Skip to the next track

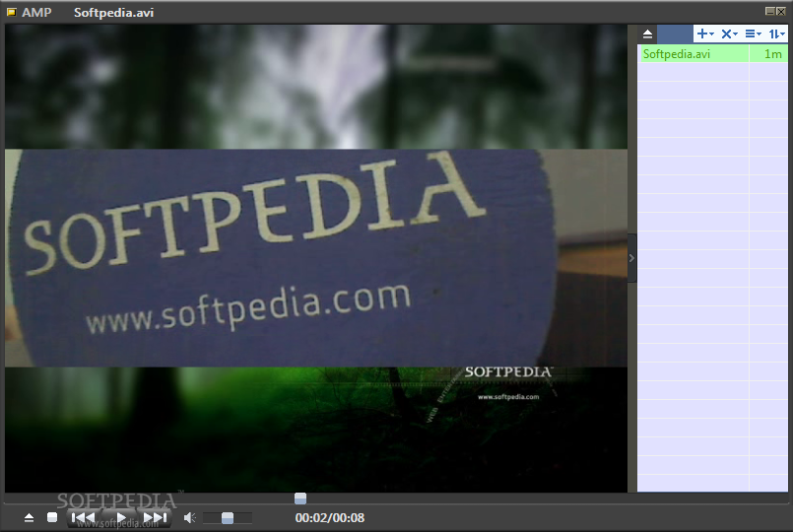156,517
